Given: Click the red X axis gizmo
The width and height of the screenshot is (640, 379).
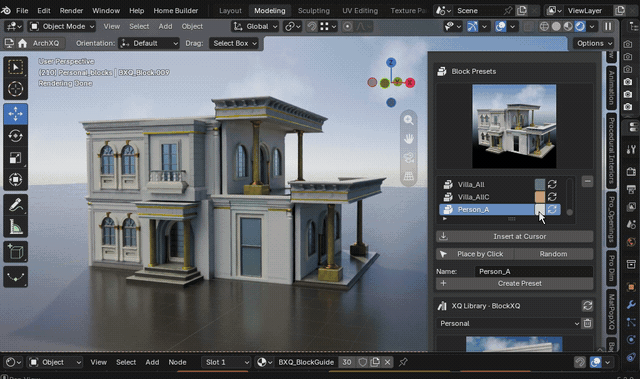Looking at the screenshot, I should point(410,83).
